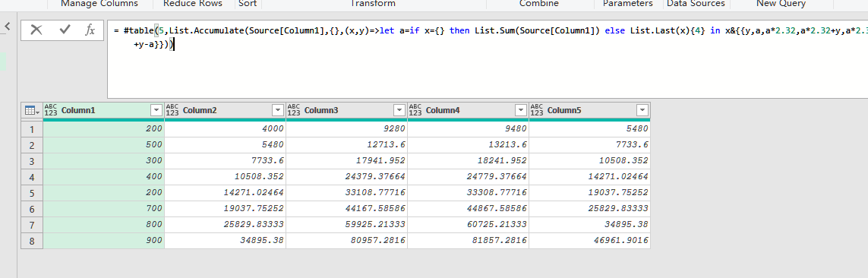
Task: Open the Reduce Rows ribbon group
Action: (193, 4)
